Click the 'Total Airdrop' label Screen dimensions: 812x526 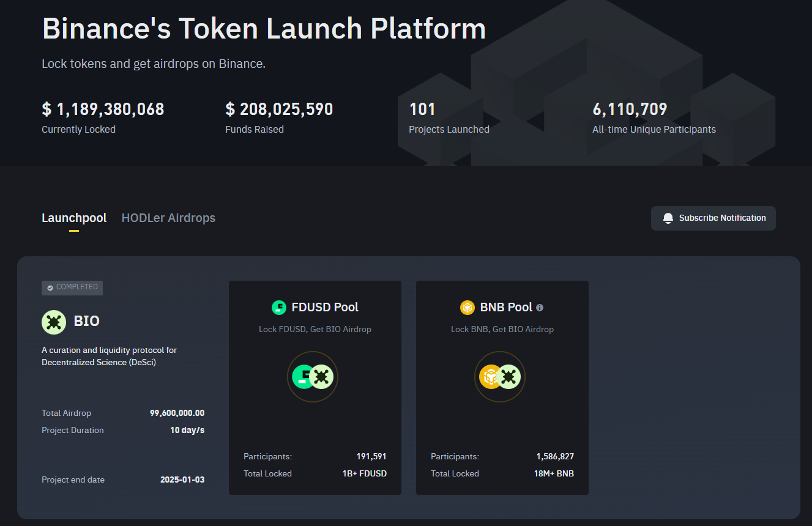coord(66,413)
